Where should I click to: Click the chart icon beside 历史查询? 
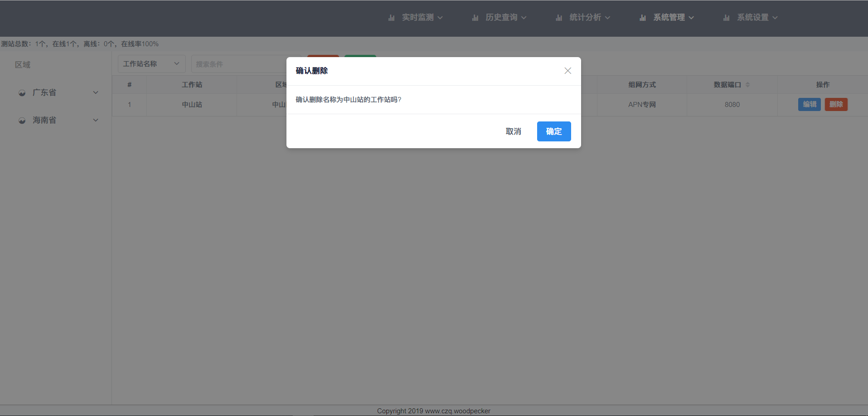click(x=475, y=18)
